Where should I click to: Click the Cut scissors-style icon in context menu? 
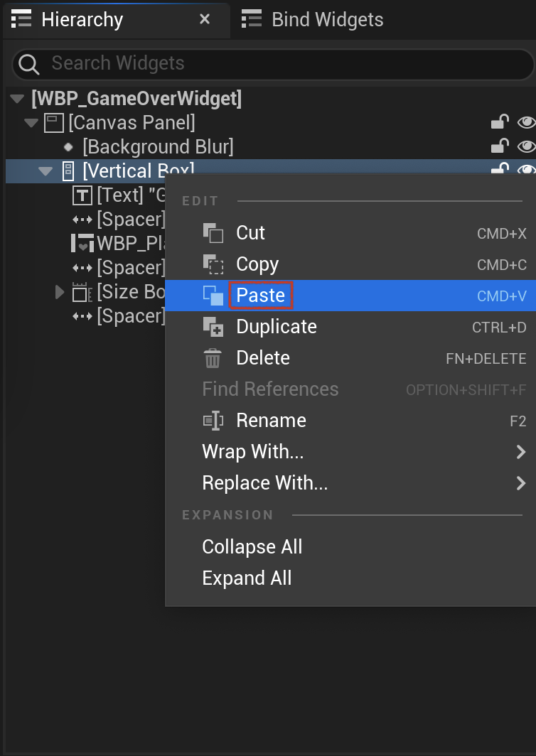click(x=213, y=233)
